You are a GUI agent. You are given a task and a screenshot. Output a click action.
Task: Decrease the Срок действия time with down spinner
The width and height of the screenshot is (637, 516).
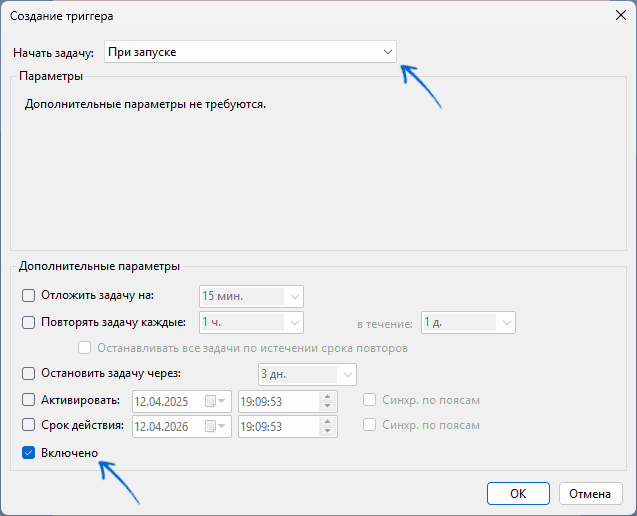328,431
